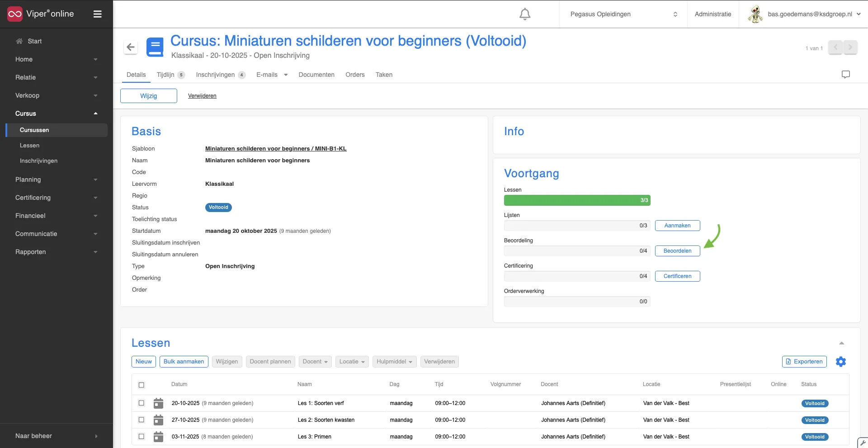The image size is (868, 448).
Task: Open the Documenten tab
Action: (316, 75)
